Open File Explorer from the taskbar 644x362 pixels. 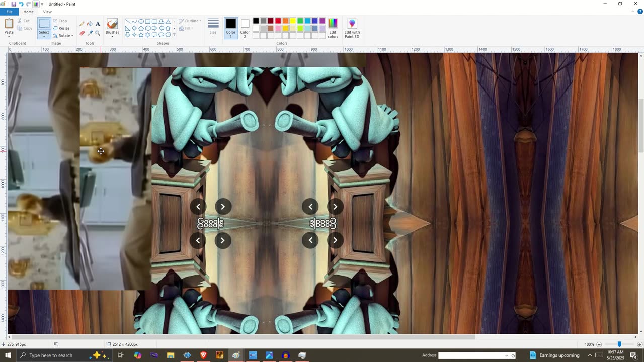(x=171, y=355)
